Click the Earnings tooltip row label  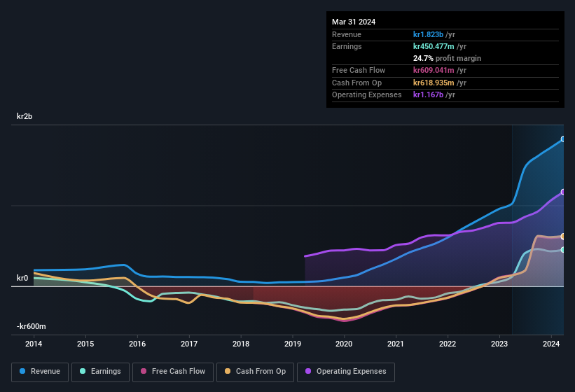(x=347, y=46)
